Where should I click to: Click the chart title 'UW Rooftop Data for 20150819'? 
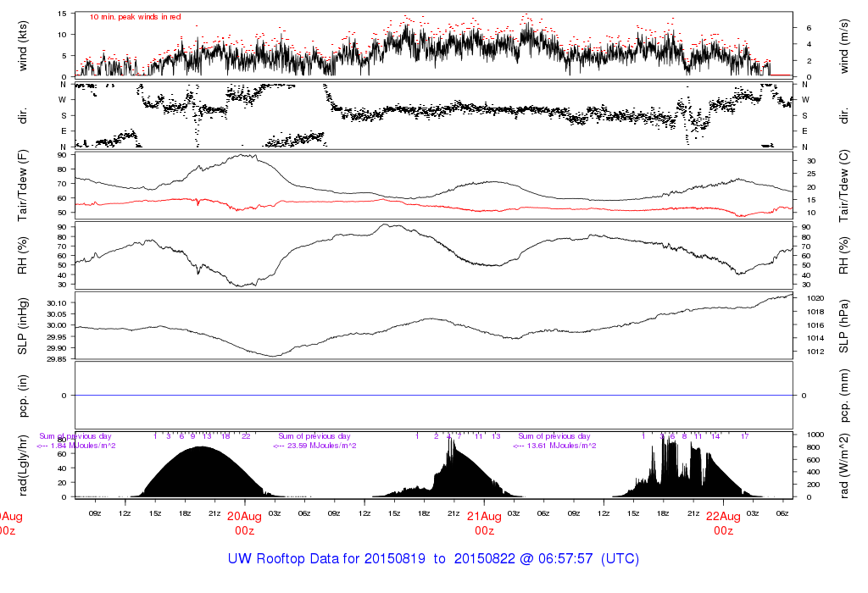click(x=326, y=559)
